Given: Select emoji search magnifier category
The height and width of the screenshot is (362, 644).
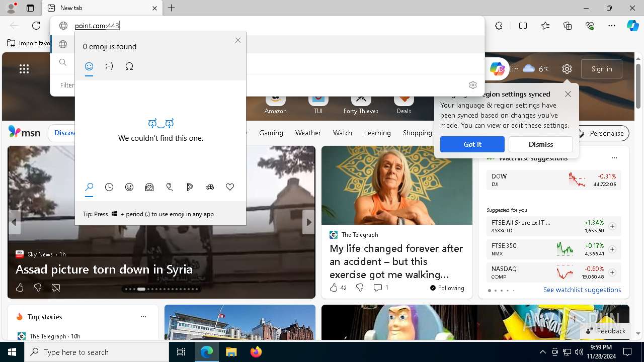Looking at the screenshot, I should [89, 187].
